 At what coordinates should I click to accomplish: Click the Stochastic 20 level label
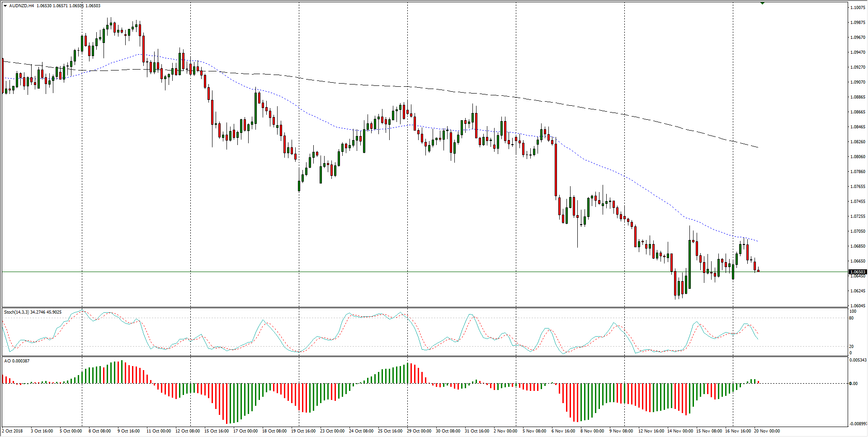(x=851, y=347)
